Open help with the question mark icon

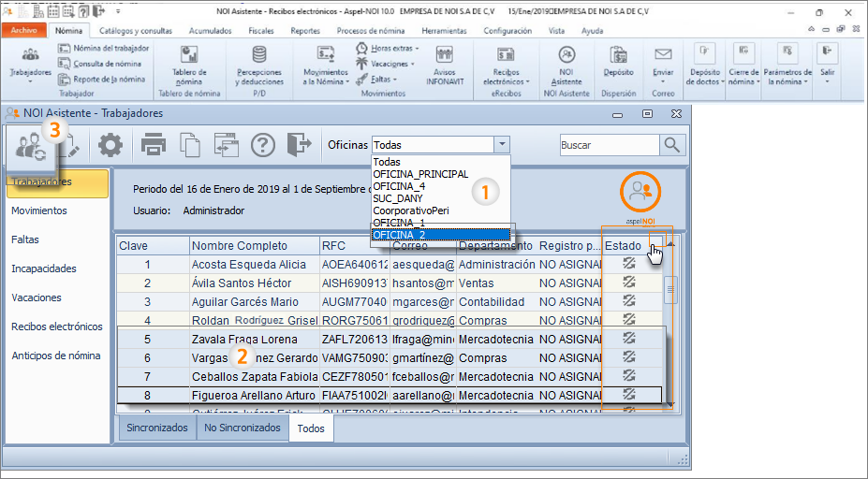(262, 144)
